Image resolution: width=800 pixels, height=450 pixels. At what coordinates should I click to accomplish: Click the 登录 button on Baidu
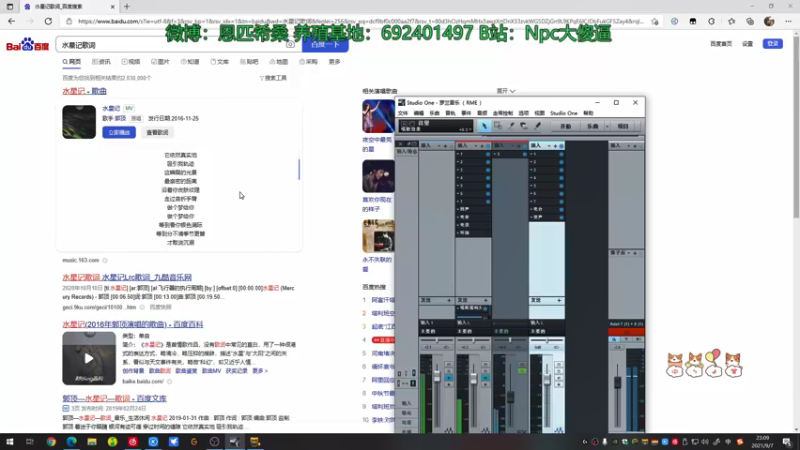click(x=772, y=44)
